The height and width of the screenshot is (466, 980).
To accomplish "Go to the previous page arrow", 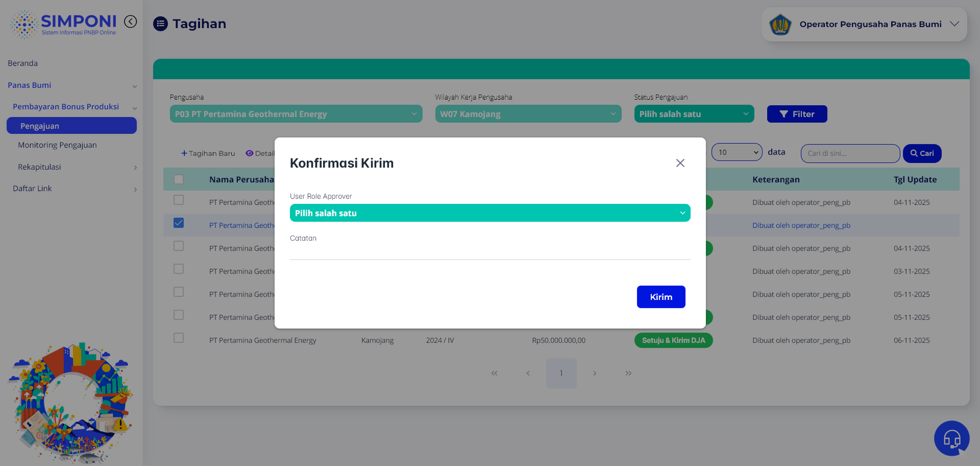I will [528, 373].
